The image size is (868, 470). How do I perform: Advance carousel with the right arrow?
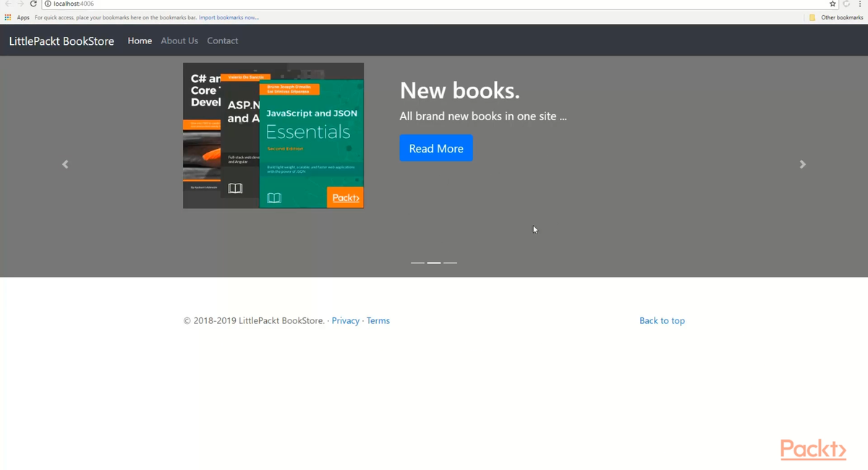click(802, 164)
